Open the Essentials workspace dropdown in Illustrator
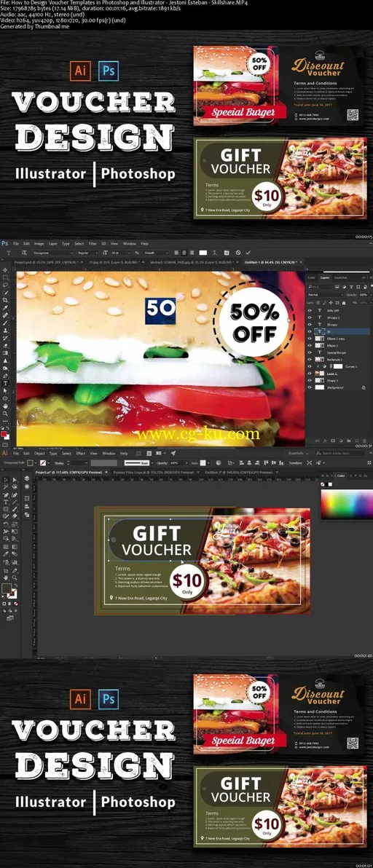Screen dimensions: 373x868 (299, 454)
